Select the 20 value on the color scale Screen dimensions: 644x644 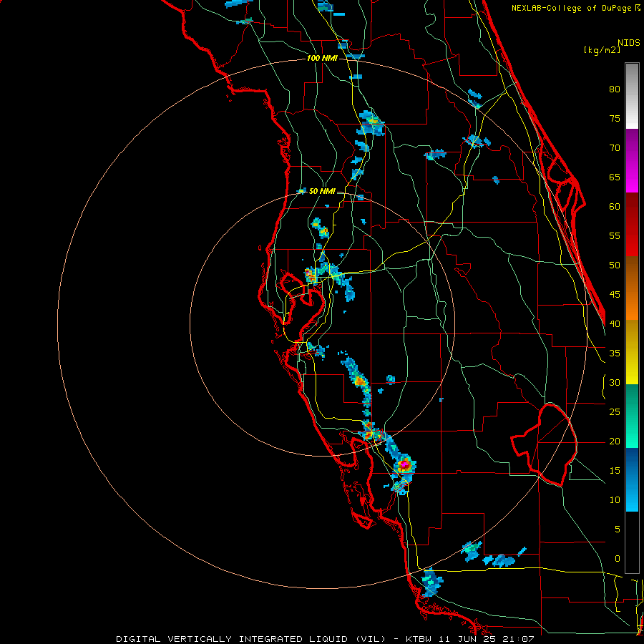tap(615, 441)
